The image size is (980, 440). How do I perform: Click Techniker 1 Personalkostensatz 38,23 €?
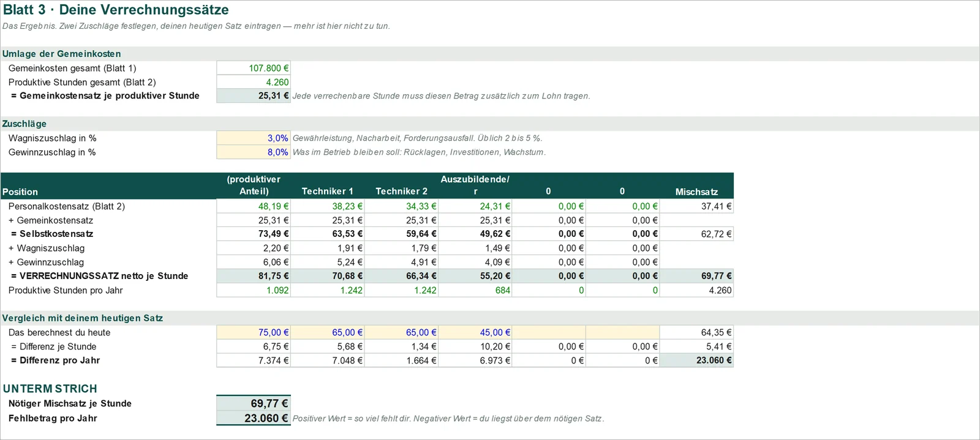(x=328, y=206)
